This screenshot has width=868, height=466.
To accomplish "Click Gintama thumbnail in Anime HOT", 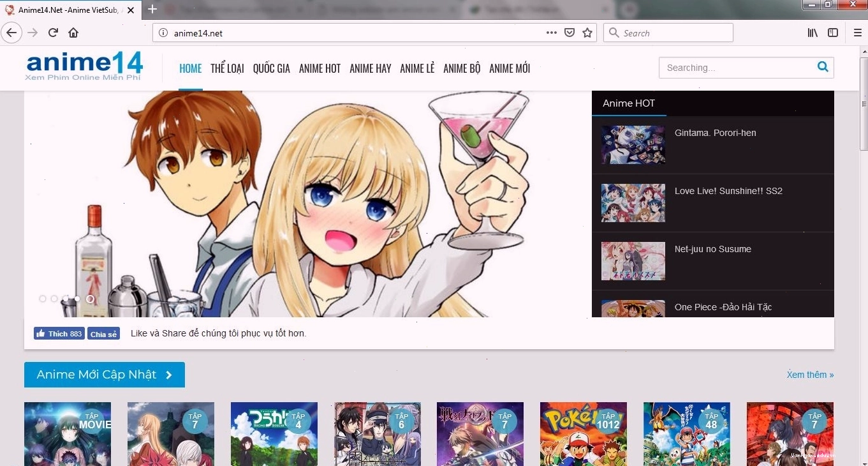I will tap(633, 144).
